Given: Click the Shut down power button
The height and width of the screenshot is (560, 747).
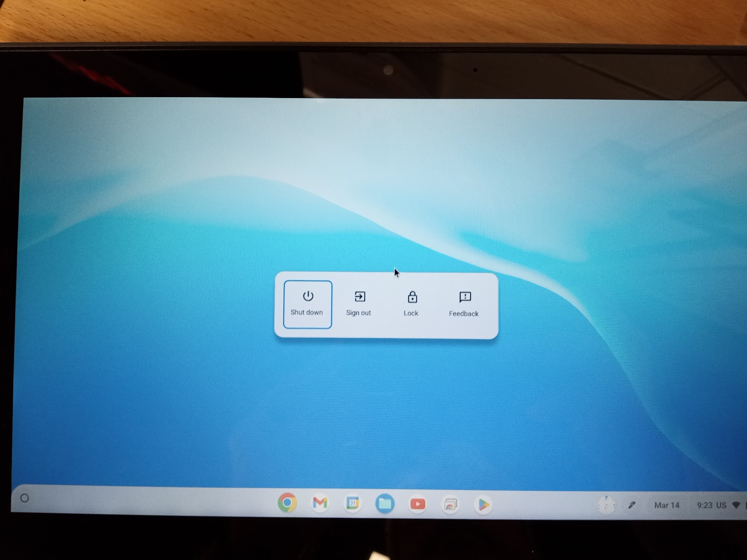Looking at the screenshot, I should (x=308, y=304).
